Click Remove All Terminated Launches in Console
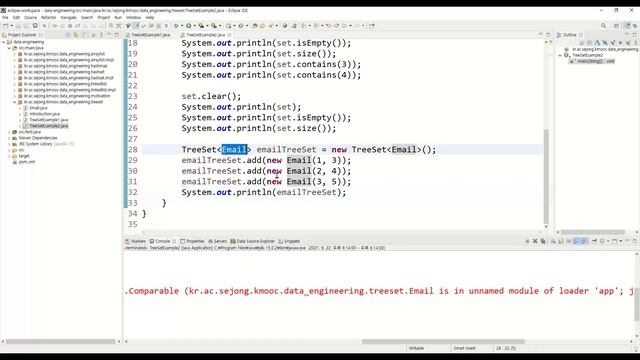640x360 pixels. click(x=542, y=241)
